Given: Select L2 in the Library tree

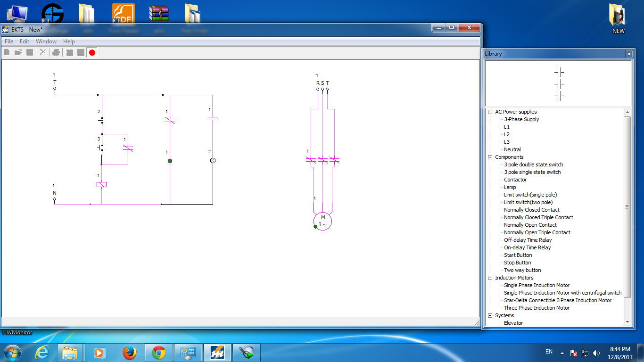Looking at the screenshot, I should 507,134.
